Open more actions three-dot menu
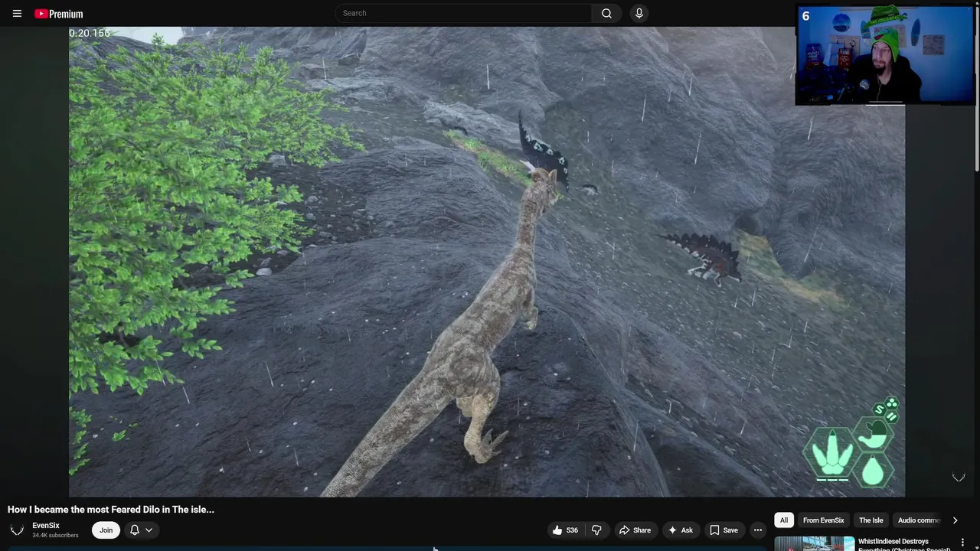 [x=758, y=530]
